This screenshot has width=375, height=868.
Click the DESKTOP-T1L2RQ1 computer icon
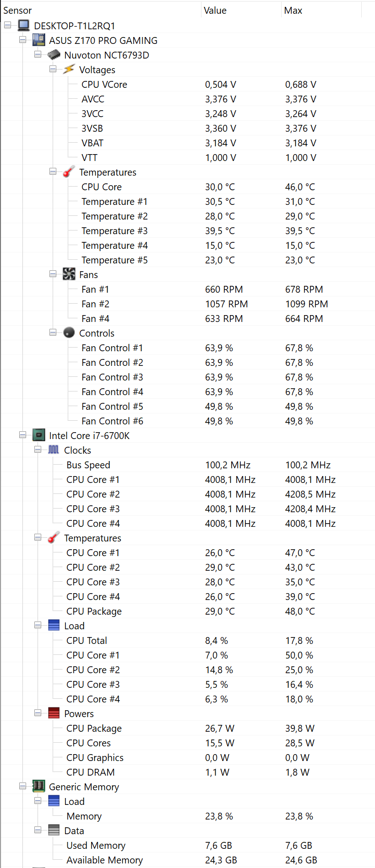pos(24,26)
